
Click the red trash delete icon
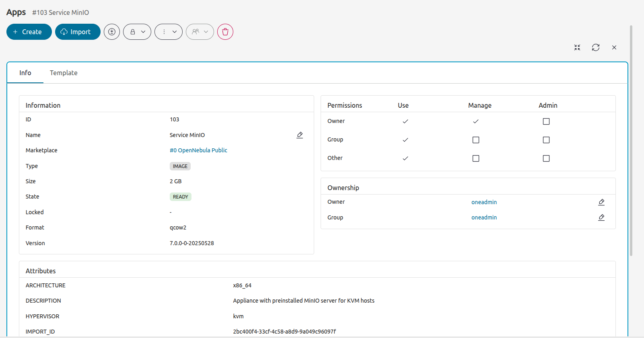225,32
